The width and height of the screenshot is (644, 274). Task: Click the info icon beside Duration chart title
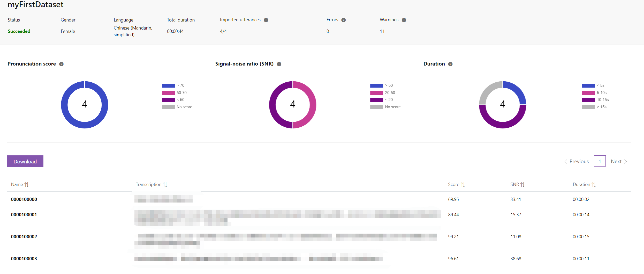pos(450,64)
